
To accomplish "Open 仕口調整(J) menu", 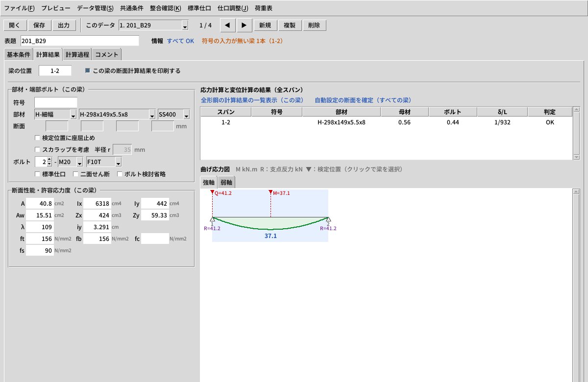I will coord(233,8).
